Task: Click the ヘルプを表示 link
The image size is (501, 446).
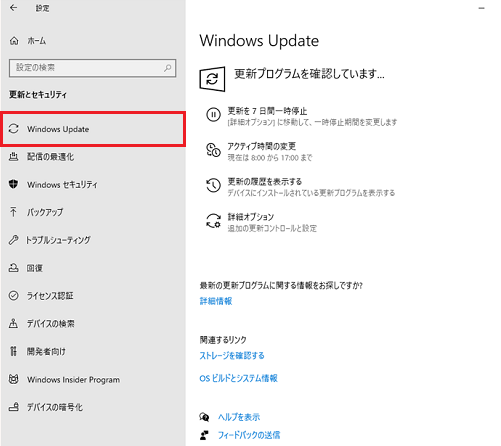Action: click(239, 417)
